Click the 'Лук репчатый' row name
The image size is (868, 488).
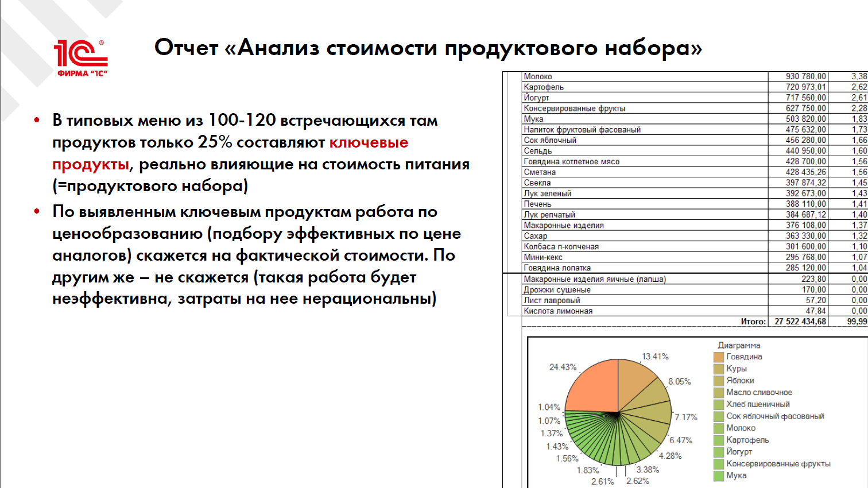tap(549, 215)
